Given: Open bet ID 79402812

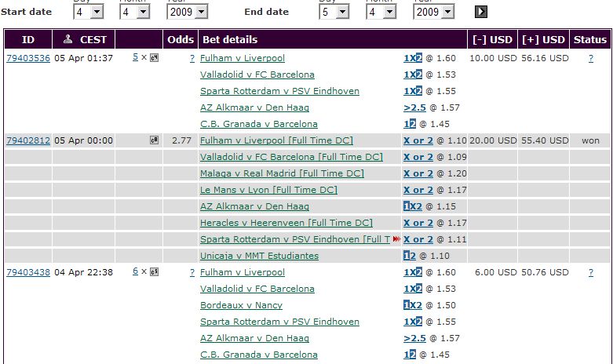Looking at the screenshot, I should pyautogui.click(x=28, y=140).
